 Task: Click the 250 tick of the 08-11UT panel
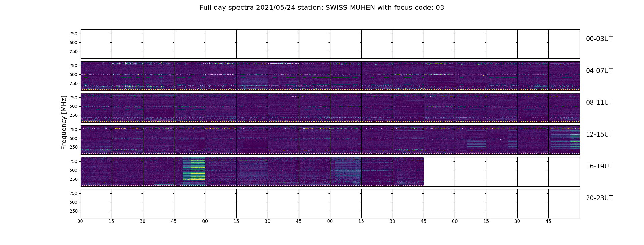(74, 115)
